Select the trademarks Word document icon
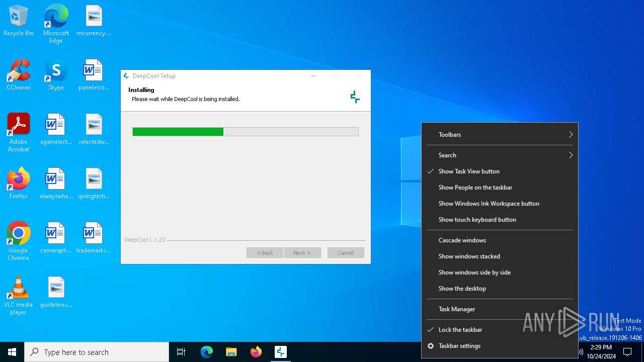 (94, 238)
